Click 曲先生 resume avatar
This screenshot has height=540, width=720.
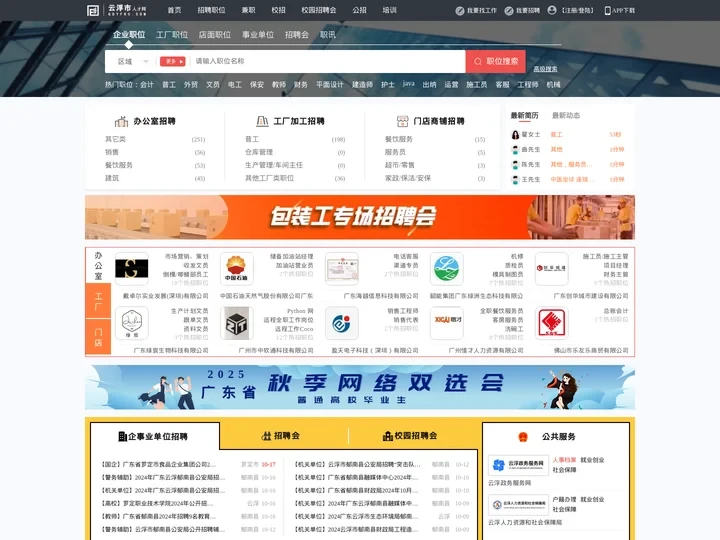515,150
